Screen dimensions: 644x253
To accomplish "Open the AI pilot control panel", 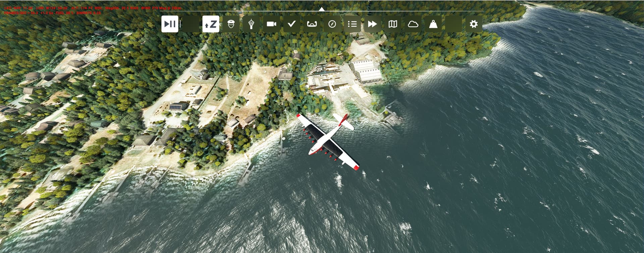I will [231, 24].
